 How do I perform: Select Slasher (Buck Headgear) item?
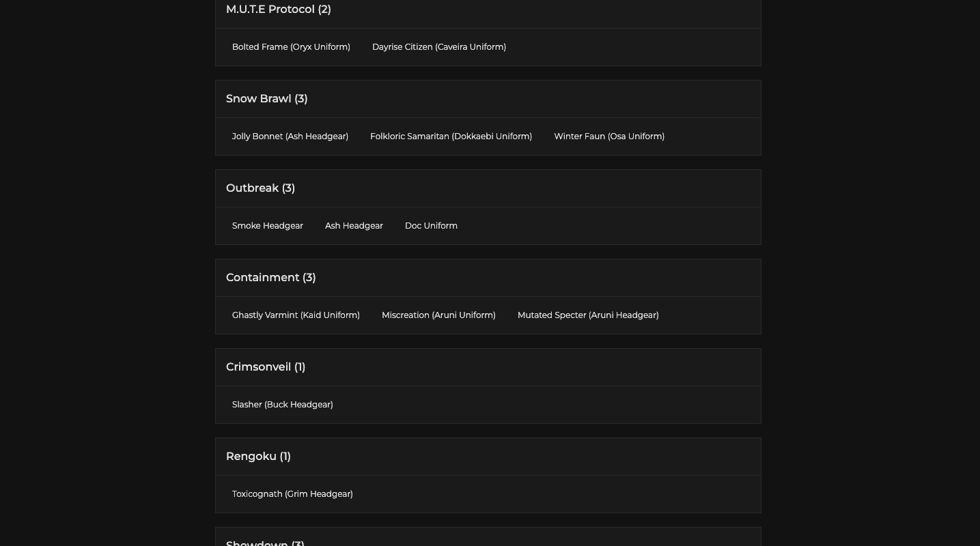[283, 405]
